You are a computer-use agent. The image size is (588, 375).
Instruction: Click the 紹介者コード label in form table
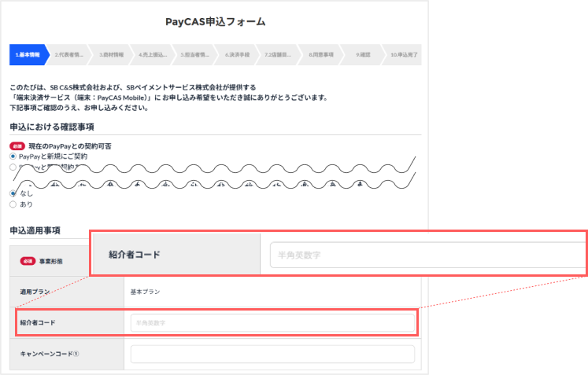38,322
